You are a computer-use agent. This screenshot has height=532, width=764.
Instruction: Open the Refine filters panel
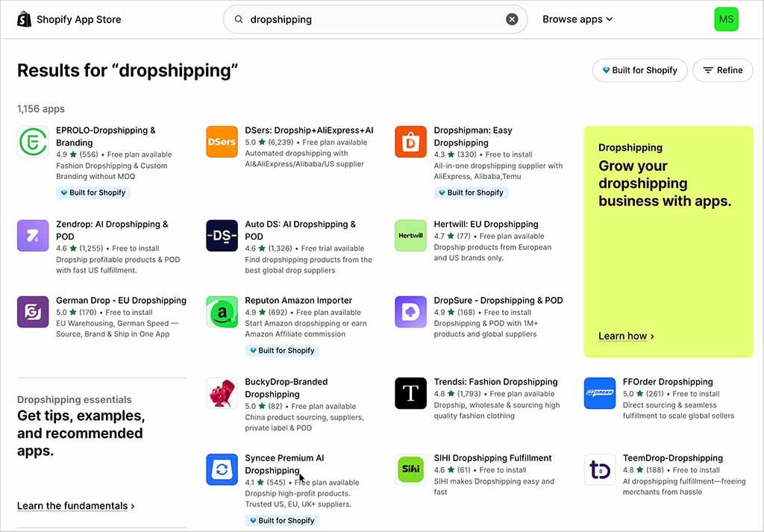723,70
